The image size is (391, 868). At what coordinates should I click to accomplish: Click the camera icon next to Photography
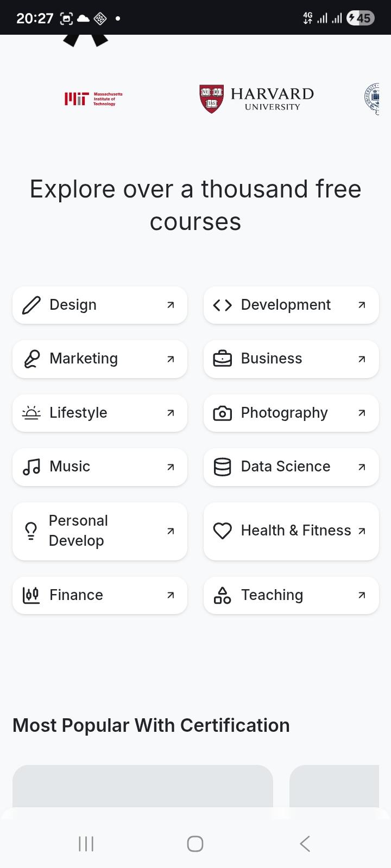222,413
